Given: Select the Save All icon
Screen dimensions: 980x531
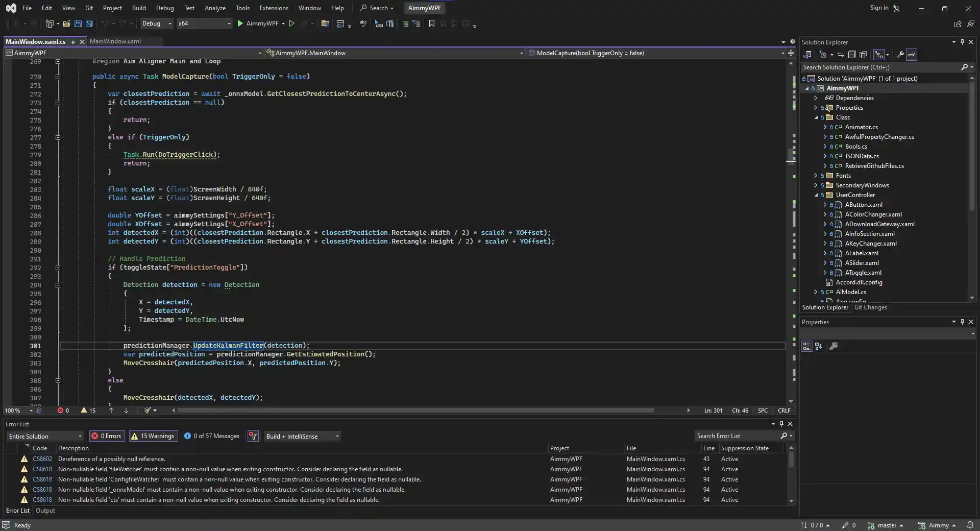Looking at the screenshot, I should pyautogui.click(x=89, y=23).
